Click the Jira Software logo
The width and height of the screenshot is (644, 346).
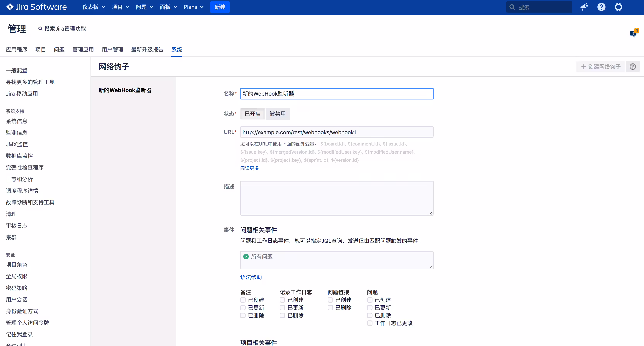pos(36,7)
